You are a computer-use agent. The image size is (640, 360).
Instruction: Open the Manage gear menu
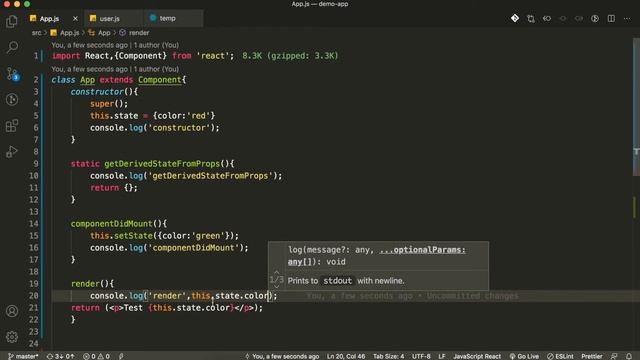click(12, 337)
